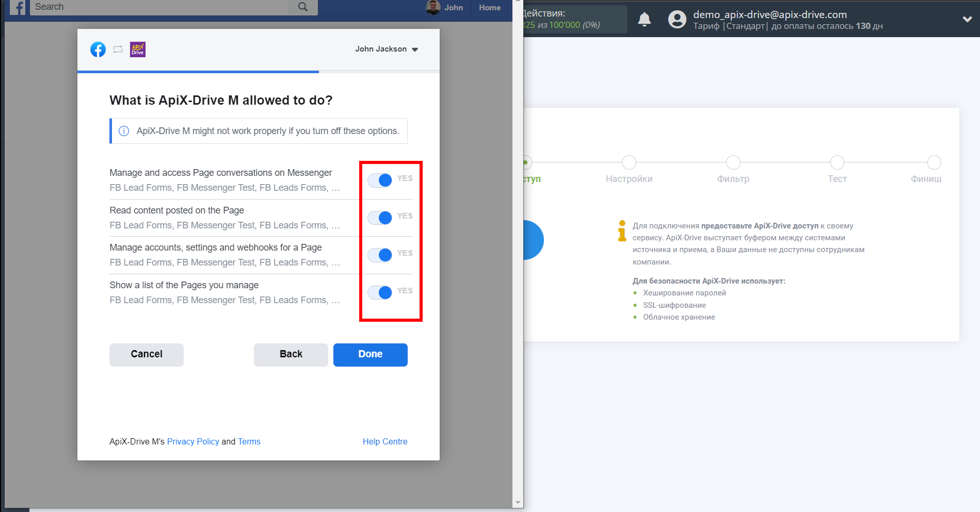Toggle Show a list of Pages switch
980x512 pixels.
pyautogui.click(x=380, y=292)
